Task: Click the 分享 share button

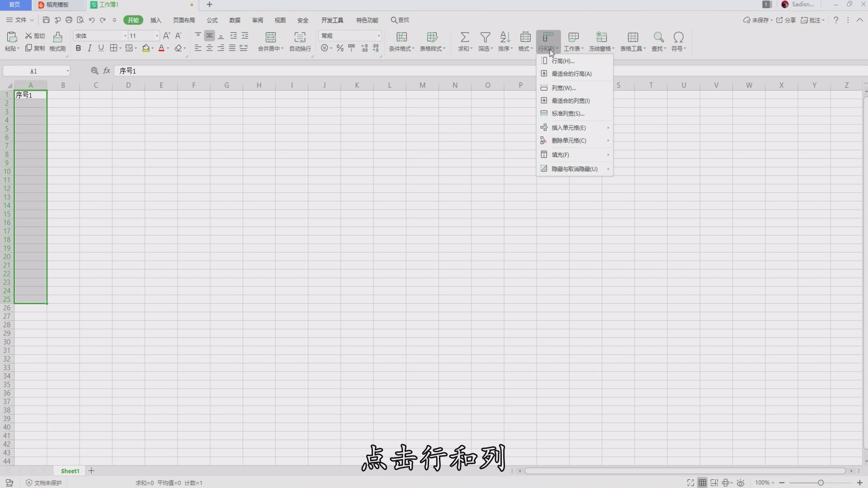Action: 786,20
